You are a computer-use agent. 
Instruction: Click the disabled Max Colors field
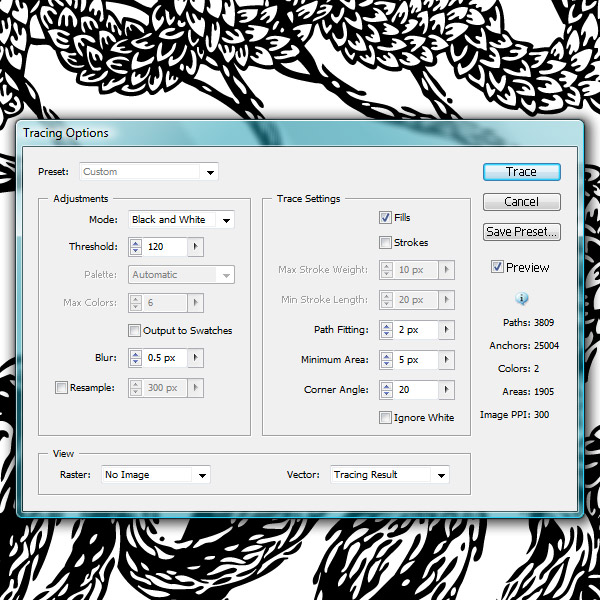165,303
